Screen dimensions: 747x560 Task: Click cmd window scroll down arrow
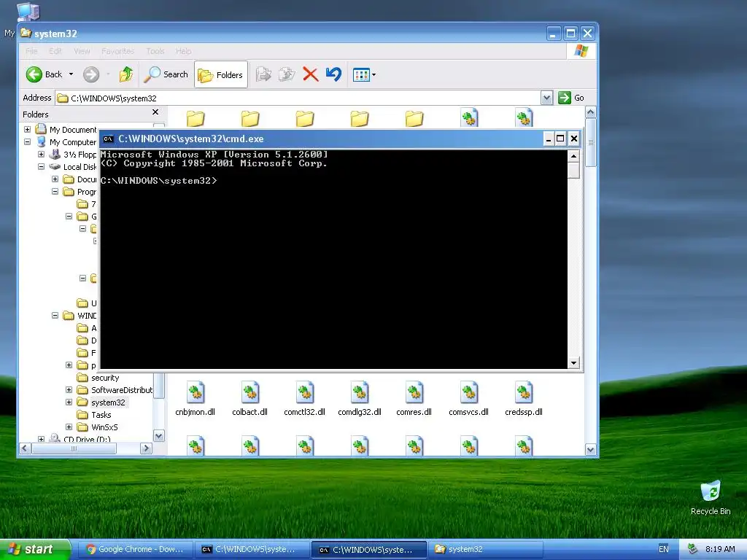(x=573, y=363)
